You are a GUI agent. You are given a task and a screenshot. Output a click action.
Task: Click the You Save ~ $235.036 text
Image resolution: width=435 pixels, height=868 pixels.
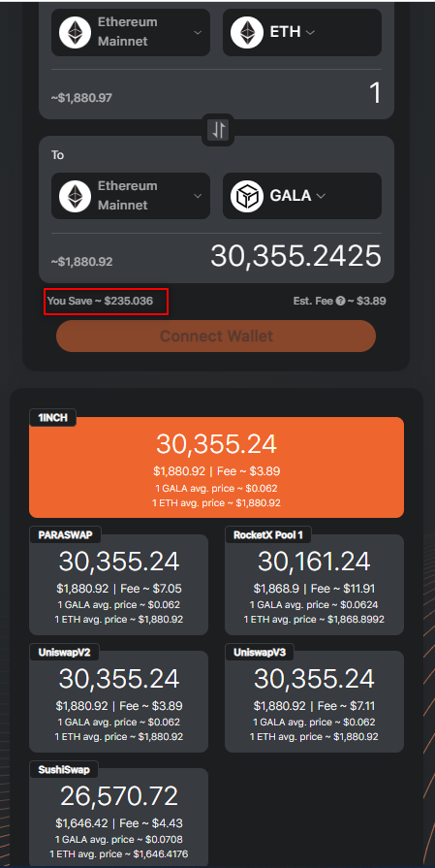click(x=100, y=302)
